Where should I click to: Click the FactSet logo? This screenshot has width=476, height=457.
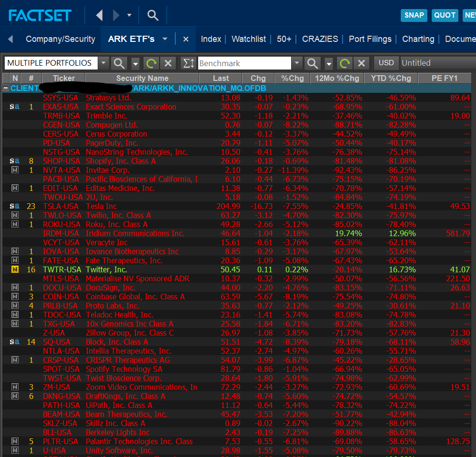[40, 15]
